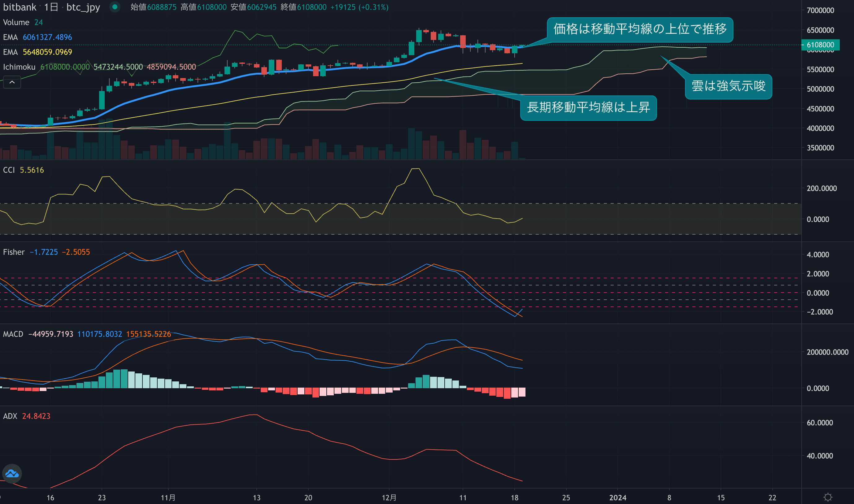Select the ADX indicator legend
854x504 pixels.
click(10, 416)
